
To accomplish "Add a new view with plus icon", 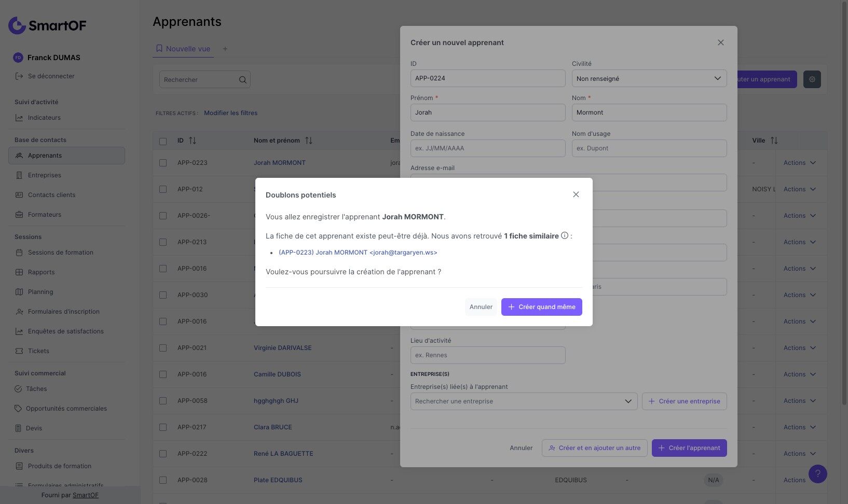I will pos(225,49).
